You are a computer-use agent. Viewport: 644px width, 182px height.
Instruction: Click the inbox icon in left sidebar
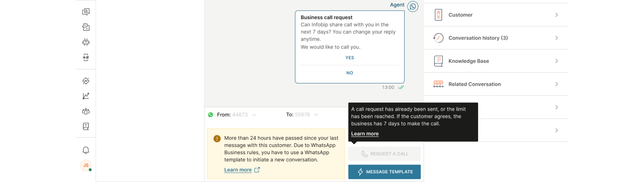pos(86,27)
